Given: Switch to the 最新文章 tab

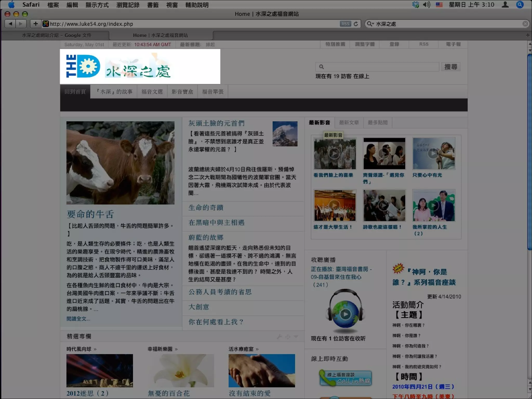Looking at the screenshot, I should [x=349, y=123].
